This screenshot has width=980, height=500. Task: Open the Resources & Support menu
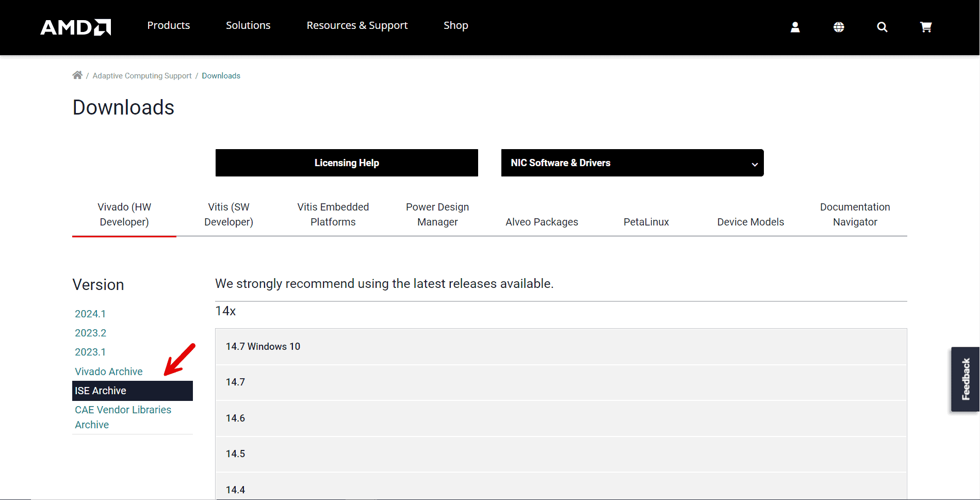point(357,25)
